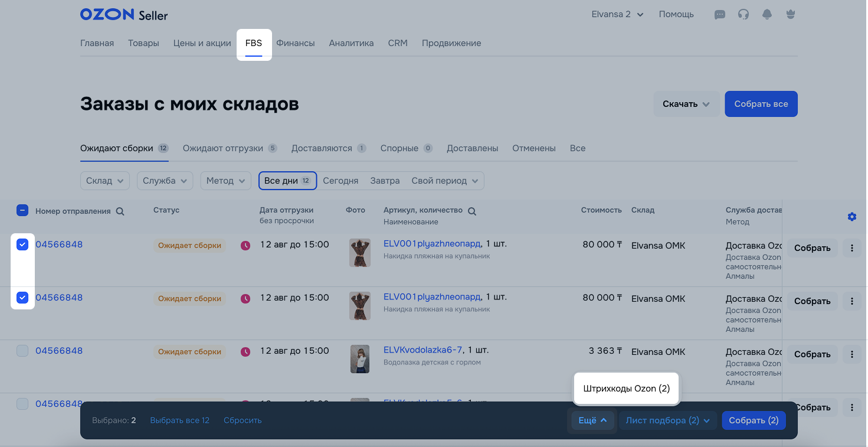Click the clock deadline icon in first row
Screen dimensions: 868x447
245,246
